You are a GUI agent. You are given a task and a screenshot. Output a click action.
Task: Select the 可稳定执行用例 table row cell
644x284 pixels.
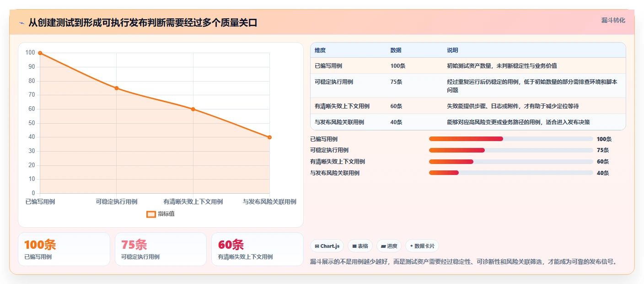(x=334, y=82)
